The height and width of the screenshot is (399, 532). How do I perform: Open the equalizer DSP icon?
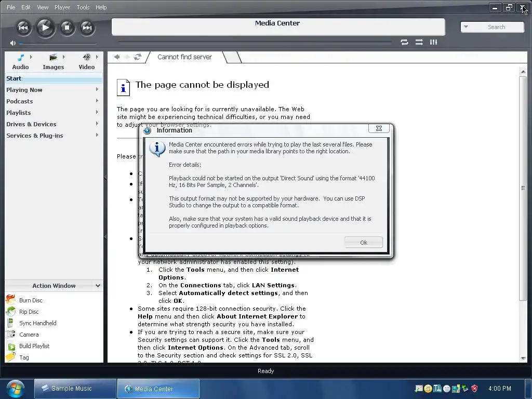[434, 42]
